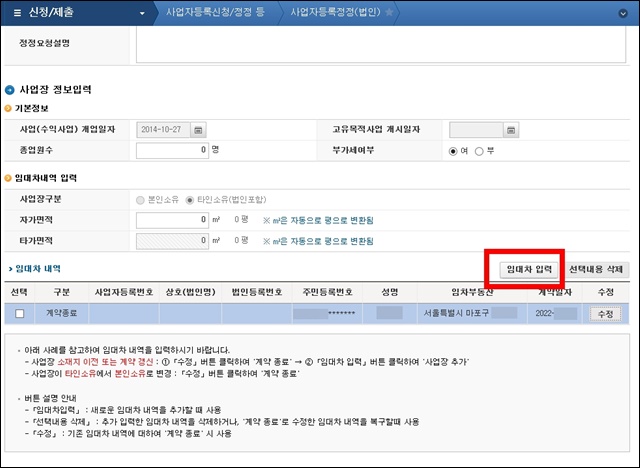Click the 상호(법인명) column header

pos(190,292)
